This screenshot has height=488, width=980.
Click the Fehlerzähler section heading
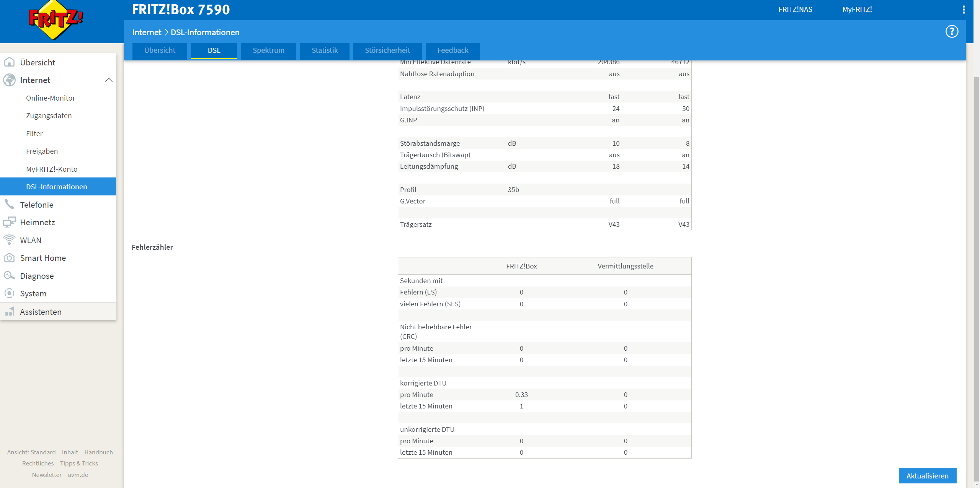[152, 247]
